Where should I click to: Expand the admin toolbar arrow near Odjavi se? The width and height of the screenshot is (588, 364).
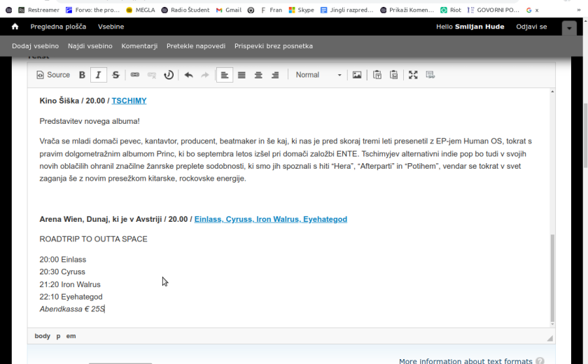569,28
